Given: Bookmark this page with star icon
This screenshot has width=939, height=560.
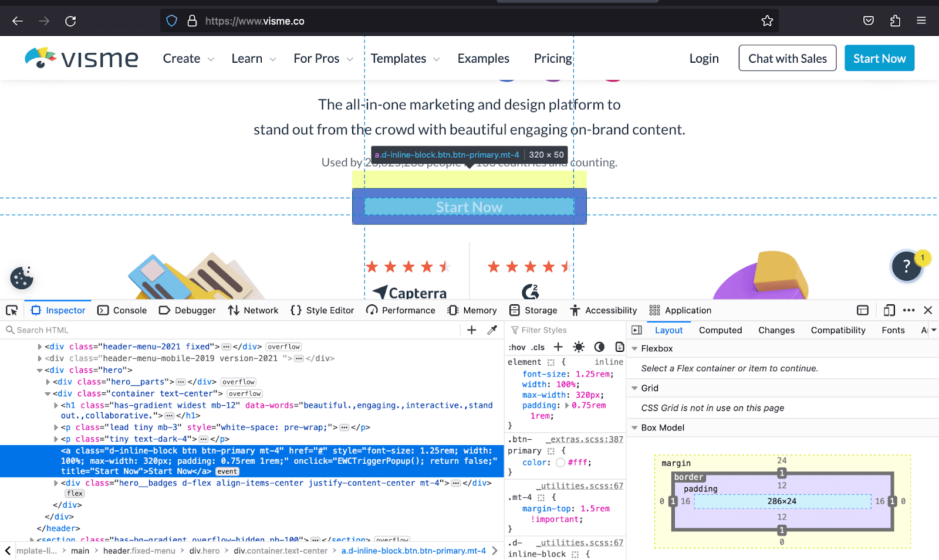Looking at the screenshot, I should [x=767, y=21].
